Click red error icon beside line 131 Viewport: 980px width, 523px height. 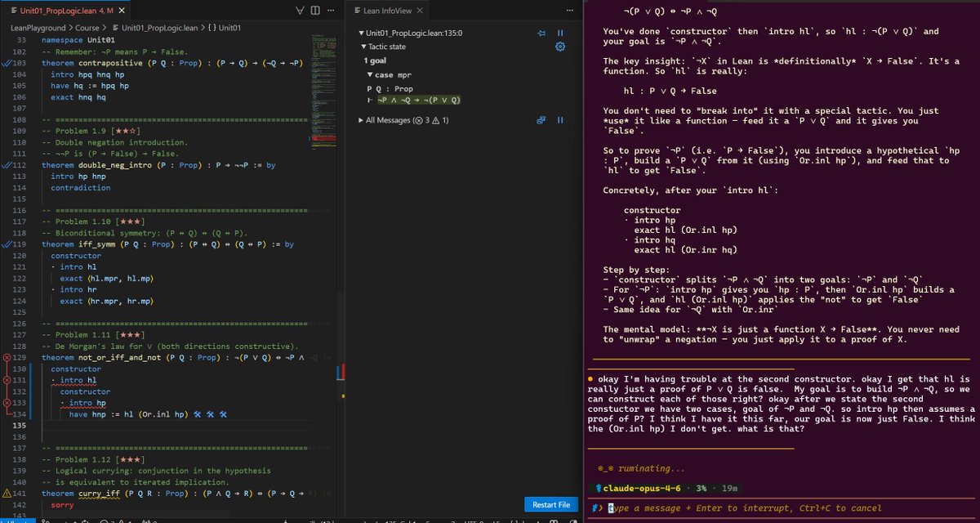7,381
